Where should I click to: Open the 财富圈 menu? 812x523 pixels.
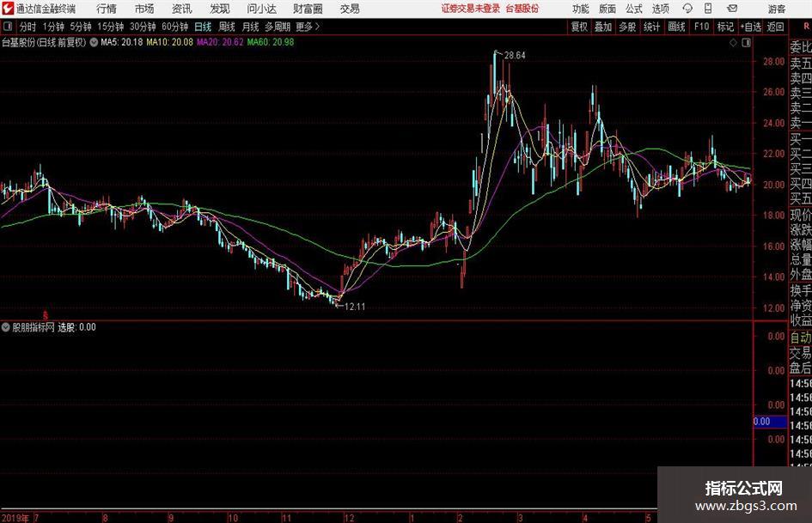pos(308,9)
